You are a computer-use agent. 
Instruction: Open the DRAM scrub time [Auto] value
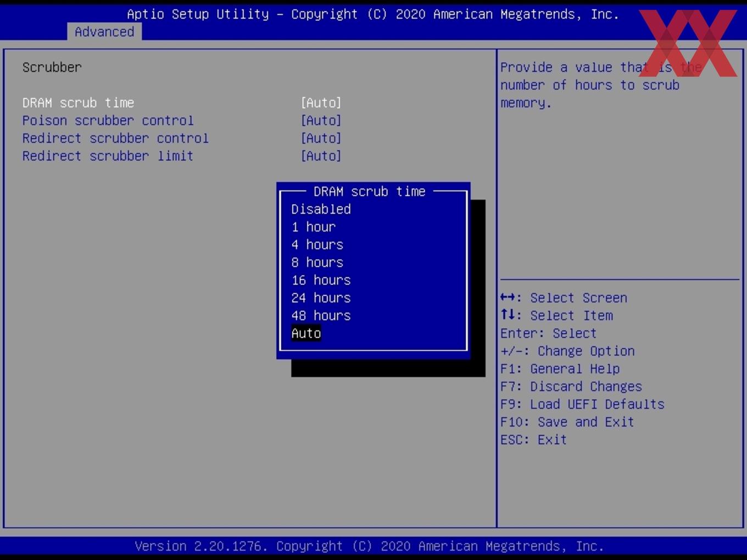click(321, 103)
